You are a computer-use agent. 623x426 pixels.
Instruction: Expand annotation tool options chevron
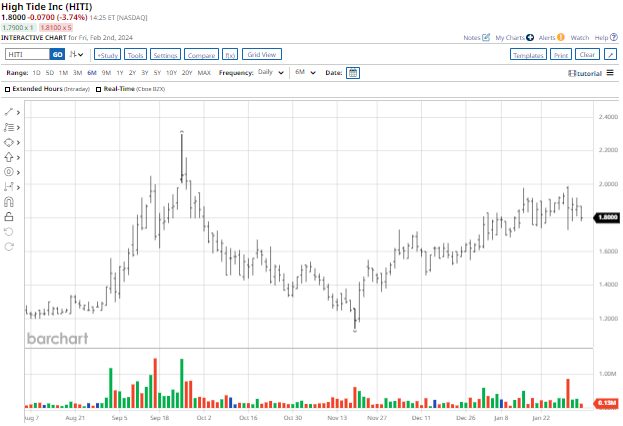[x=18, y=172]
